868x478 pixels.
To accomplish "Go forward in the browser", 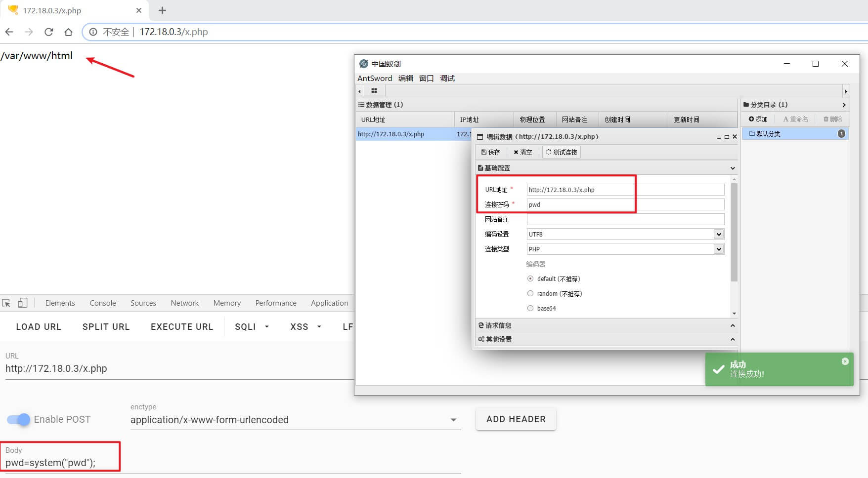I will click(x=29, y=32).
